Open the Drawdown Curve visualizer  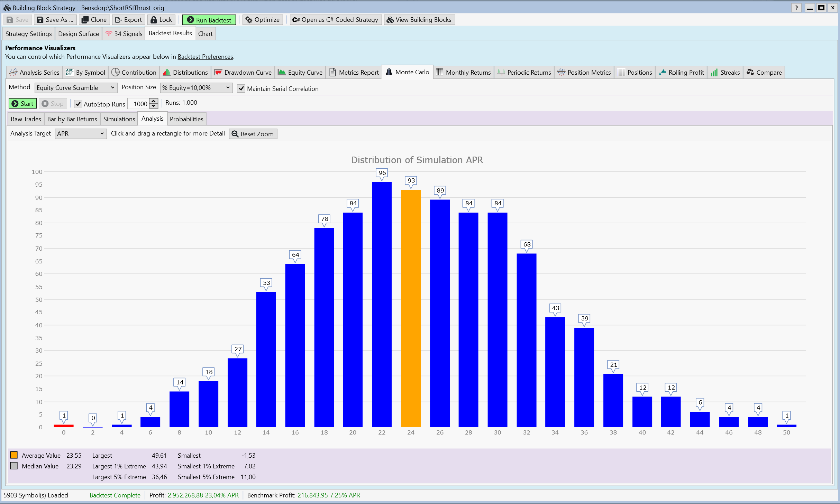[x=243, y=72]
